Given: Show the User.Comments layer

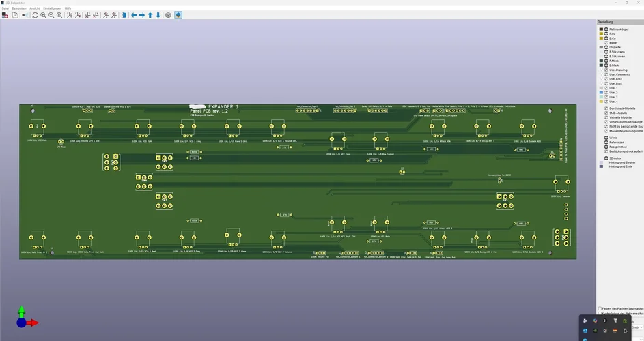Looking at the screenshot, I should click(606, 74).
